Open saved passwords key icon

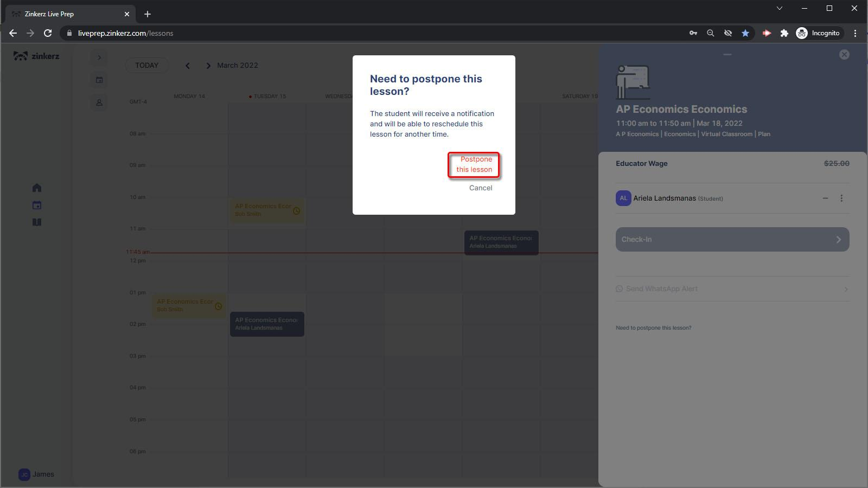693,33
